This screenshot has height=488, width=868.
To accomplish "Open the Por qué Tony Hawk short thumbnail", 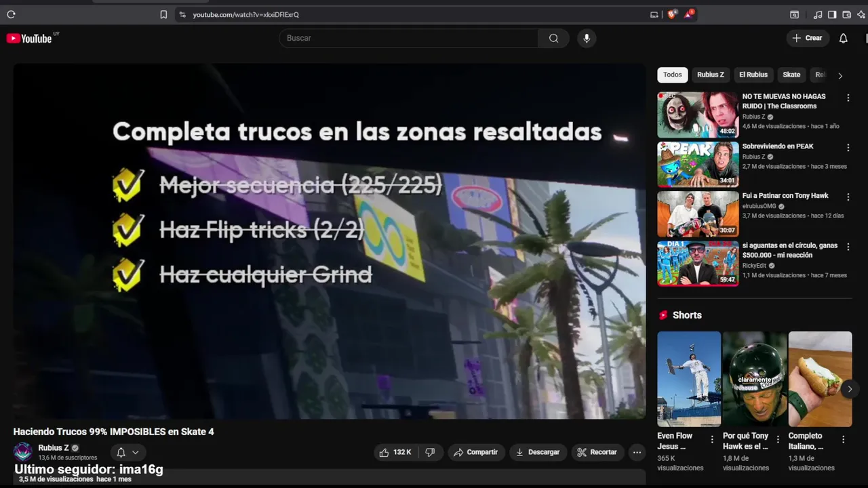I will click(754, 379).
